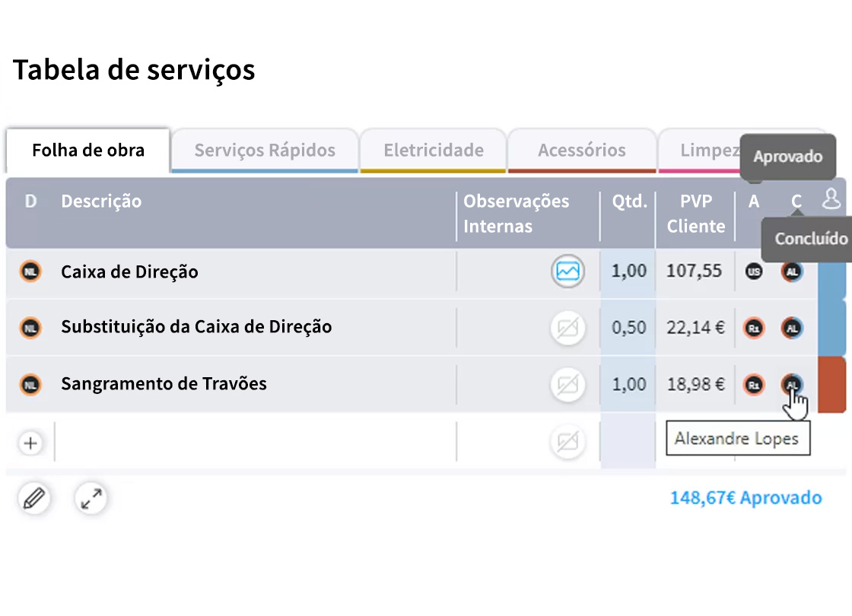Click the NL badge beside Caixa de Direção
Screen dimensions: 852x616
click(x=30, y=271)
